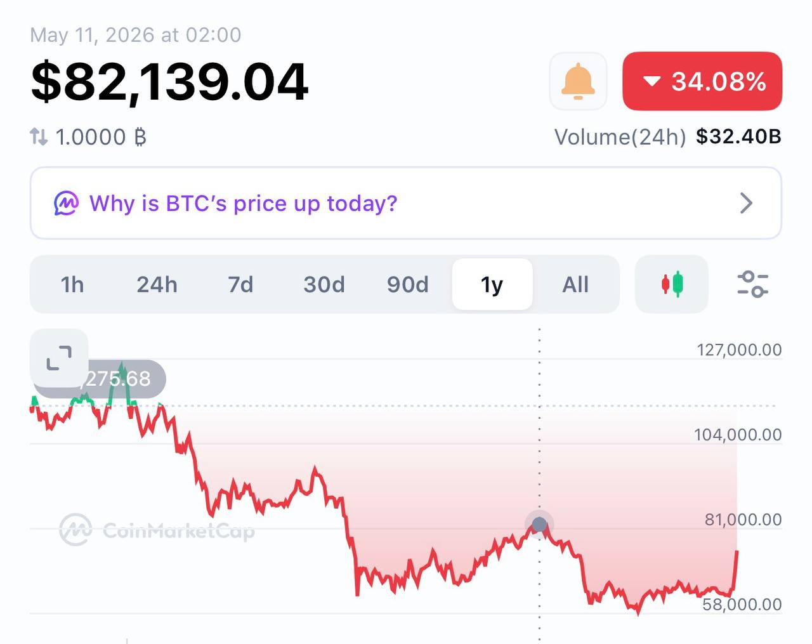812x644 pixels.
Task: Click the CoinMarketCap AI chat icon
Action: [x=67, y=204]
